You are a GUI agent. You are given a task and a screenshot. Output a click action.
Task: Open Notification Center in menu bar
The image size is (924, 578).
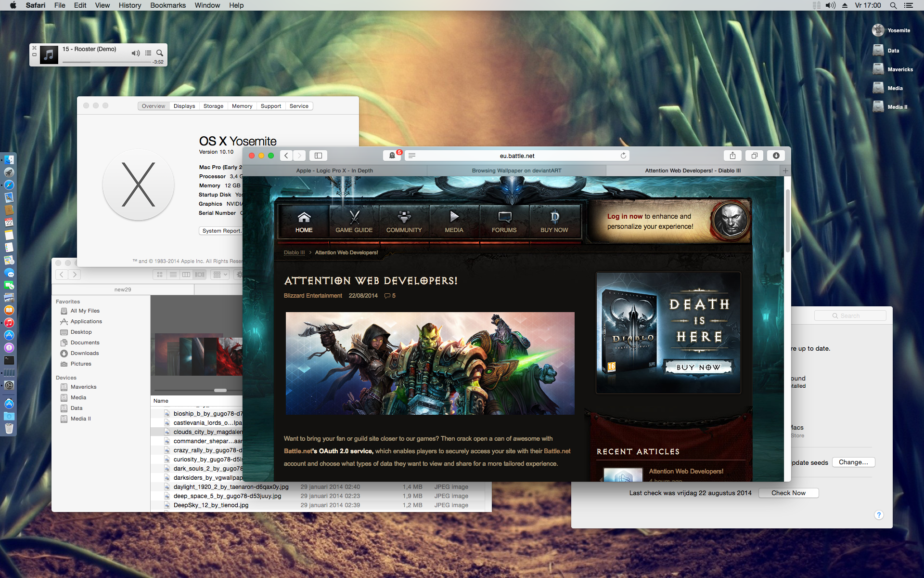pyautogui.click(x=909, y=5)
